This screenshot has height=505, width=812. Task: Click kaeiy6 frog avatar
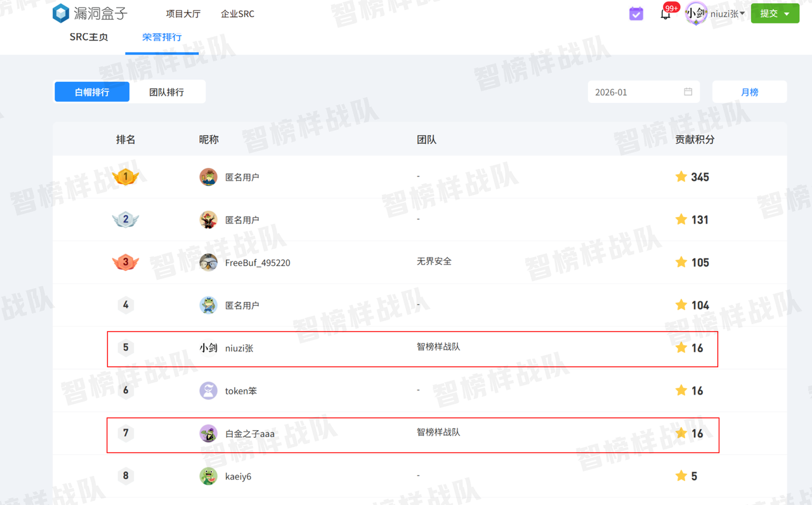[x=208, y=476]
